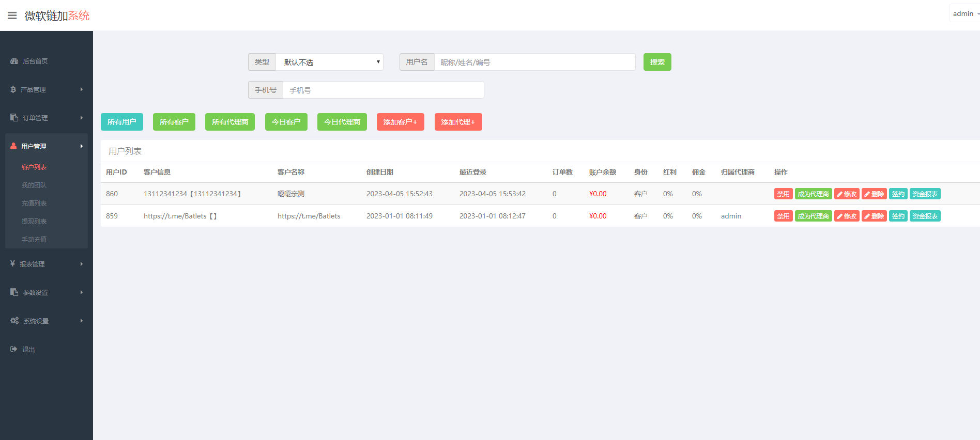Viewport: 980px width, 440px height.
Task: Click the 退出 logout icon
Action: click(x=14, y=349)
